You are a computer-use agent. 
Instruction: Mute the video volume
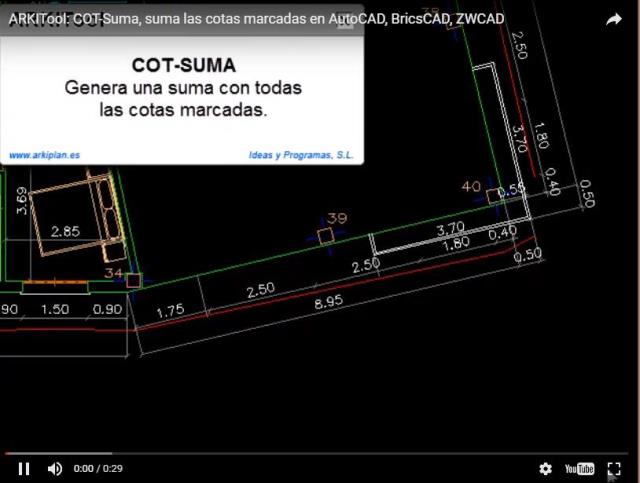pos(55,468)
